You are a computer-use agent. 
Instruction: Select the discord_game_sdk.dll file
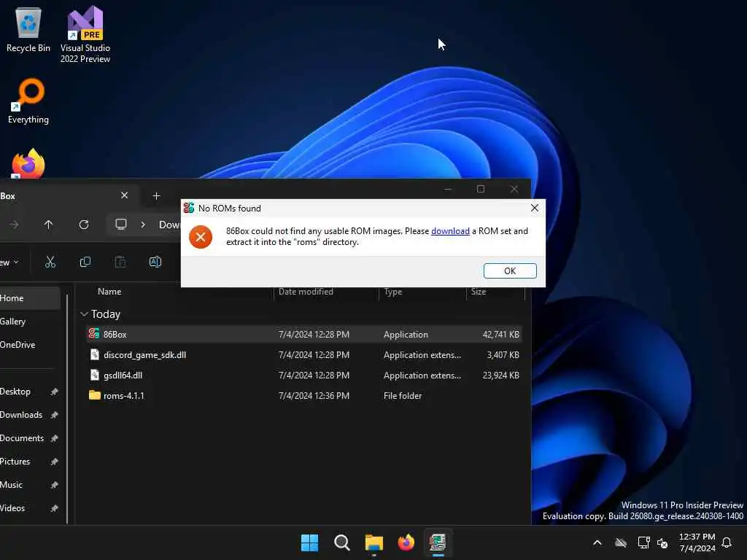click(304, 355)
